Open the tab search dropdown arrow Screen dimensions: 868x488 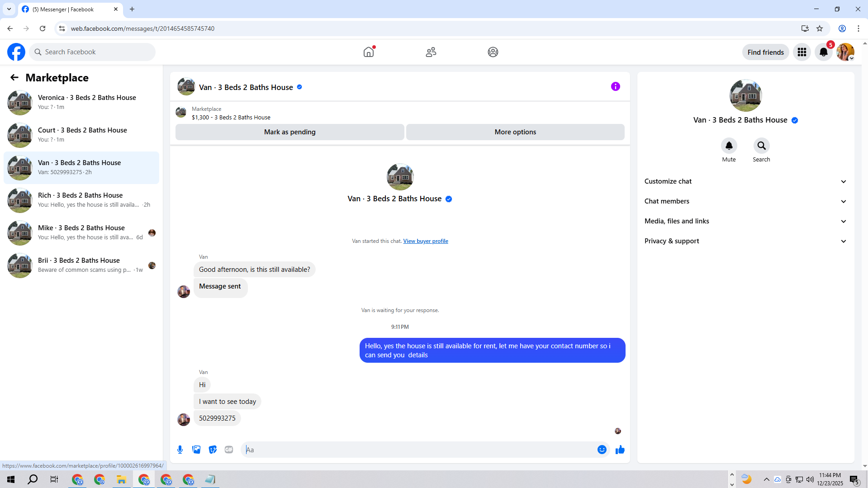tap(9, 9)
